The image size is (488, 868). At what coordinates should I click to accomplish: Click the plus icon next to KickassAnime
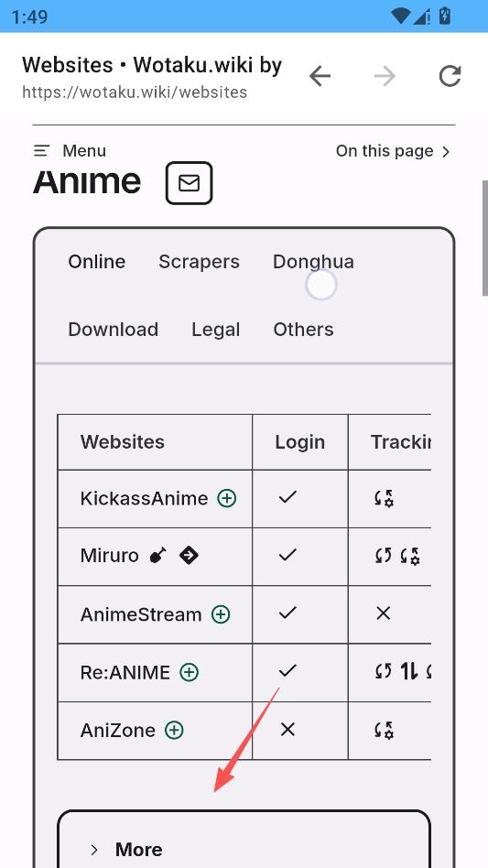click(227, 498)
